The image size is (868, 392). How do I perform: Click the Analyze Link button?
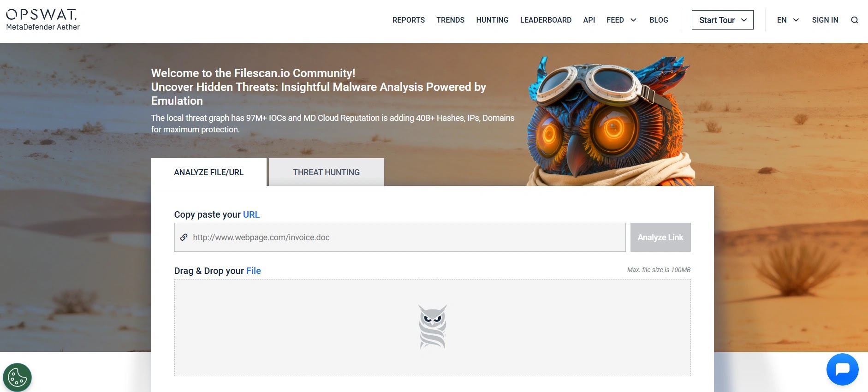click(x=660, y=237)
